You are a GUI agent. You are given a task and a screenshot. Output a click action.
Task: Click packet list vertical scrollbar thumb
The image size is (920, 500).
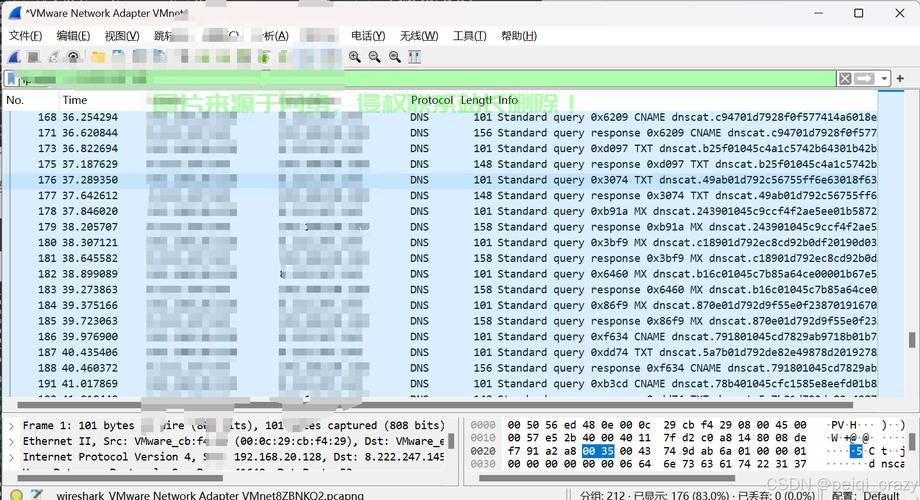912,339
